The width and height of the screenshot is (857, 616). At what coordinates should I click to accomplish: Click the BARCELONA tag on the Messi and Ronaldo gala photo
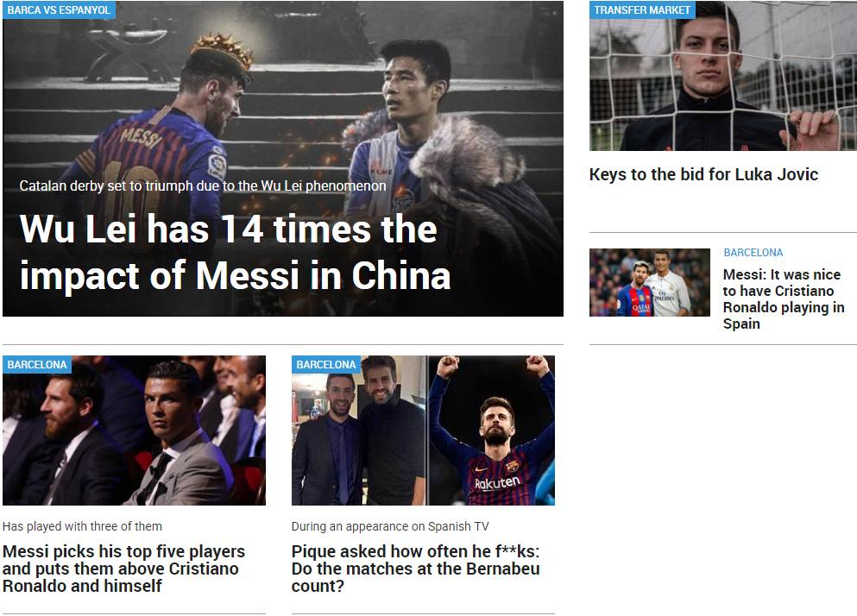point(36,365)
